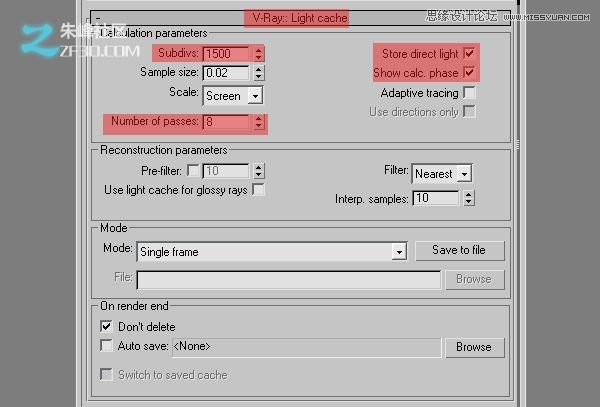The image size is (600, 407).
Task: Click the Interp. samples value field
Action: coord(436,198)
